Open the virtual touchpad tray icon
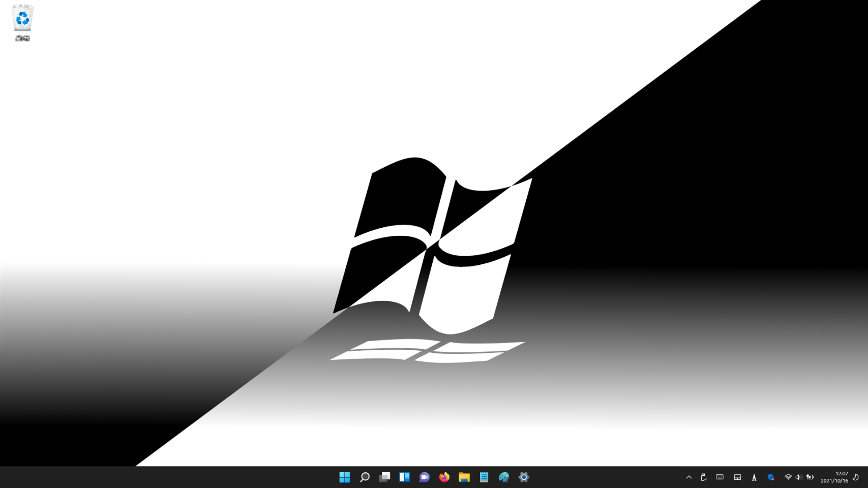The width and height of the screenshot is (868, 488). [737, 477]
